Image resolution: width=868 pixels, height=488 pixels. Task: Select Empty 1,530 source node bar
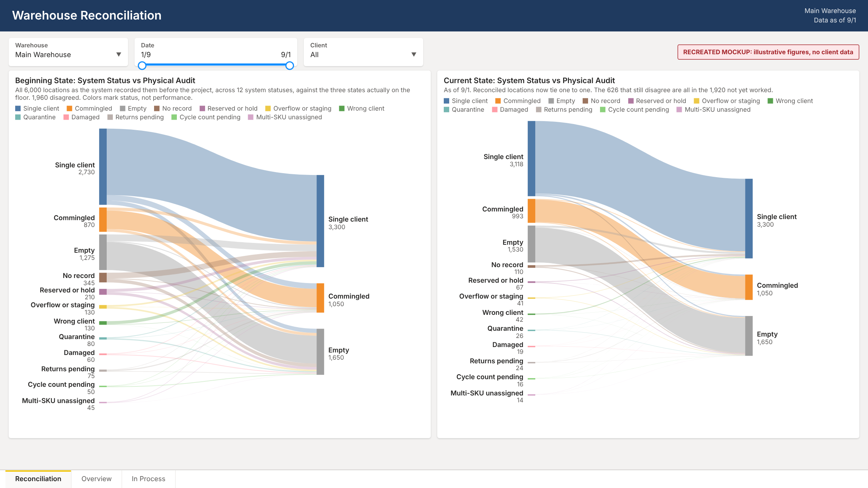coord(531,244)
